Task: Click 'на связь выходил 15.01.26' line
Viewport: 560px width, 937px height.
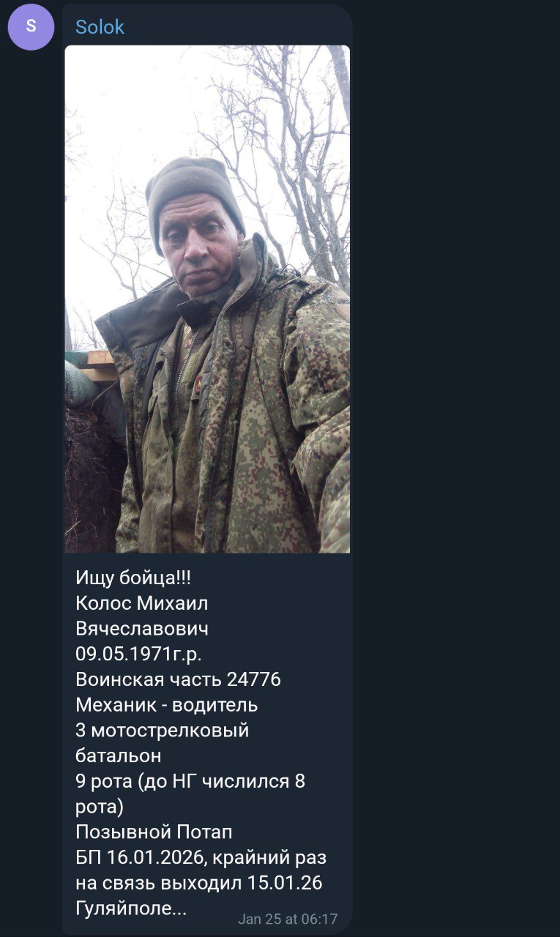Action: tap(199, 883)
